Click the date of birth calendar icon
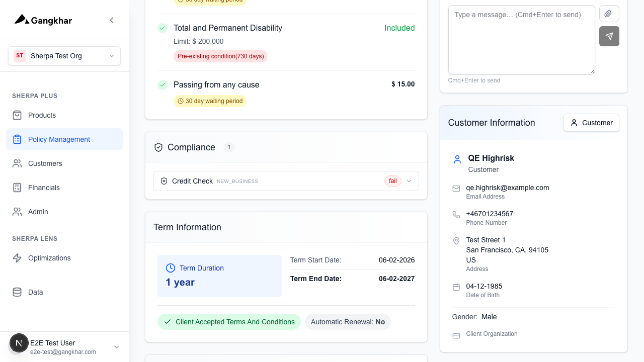Image resolution: width=644 pixels, height=362 pixels. (x=456, y=287)
